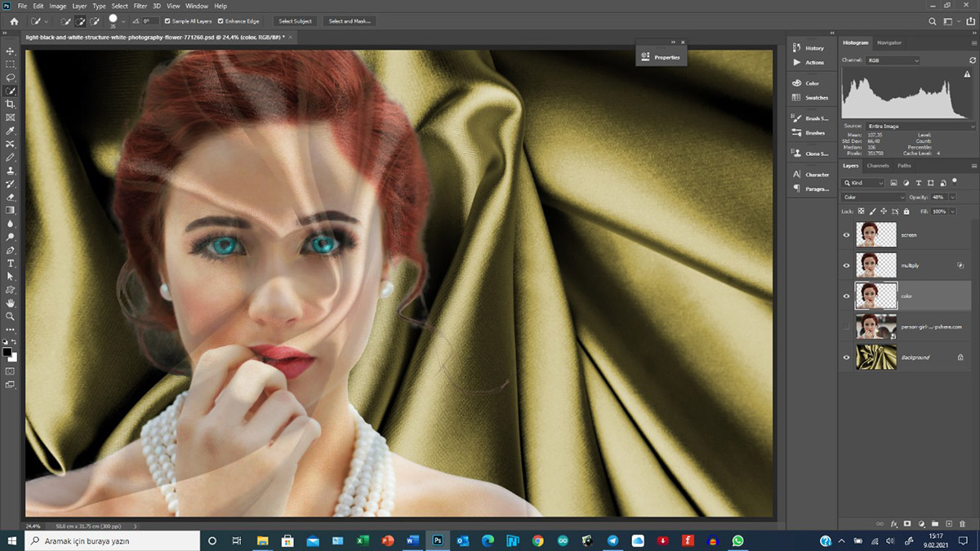Open the layer blend mode dropdown
Viewport: 980px width, 551px height.
coord(874,198)
